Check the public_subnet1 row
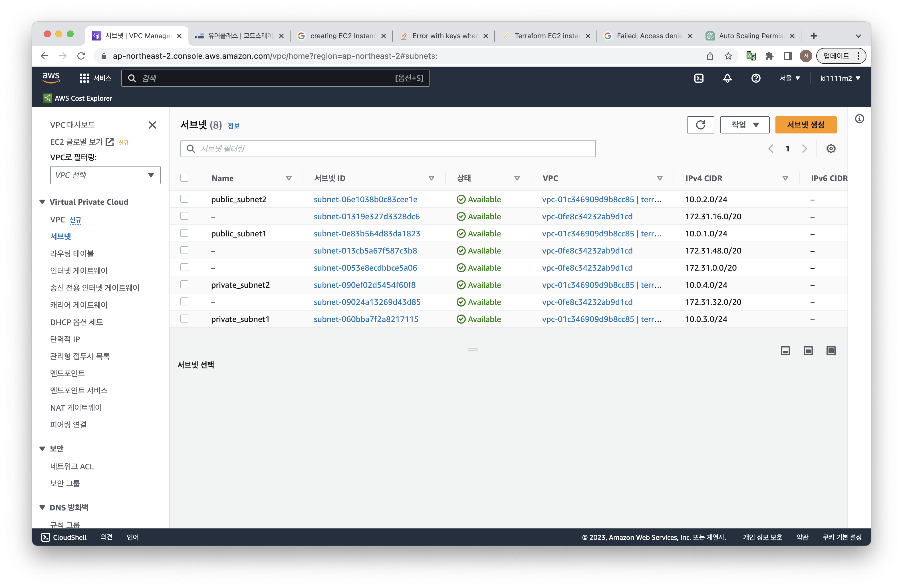This screenshot has width=903, height=588. (184, 233)
